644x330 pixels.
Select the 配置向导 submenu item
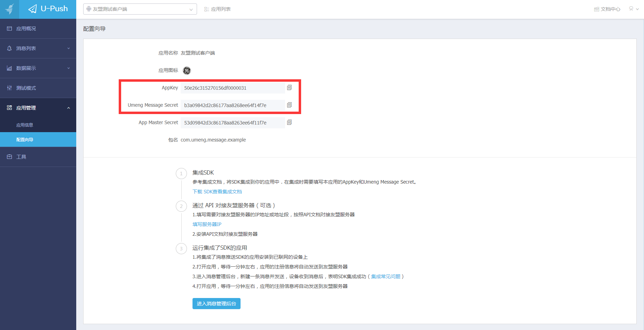(38, 139)
